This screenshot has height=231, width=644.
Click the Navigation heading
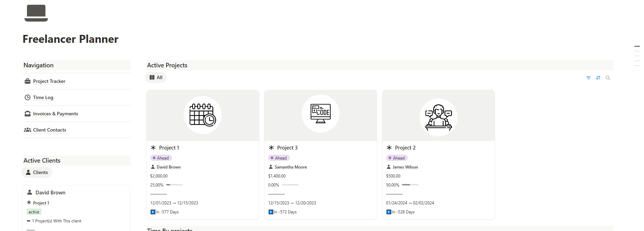pos(39,65)
